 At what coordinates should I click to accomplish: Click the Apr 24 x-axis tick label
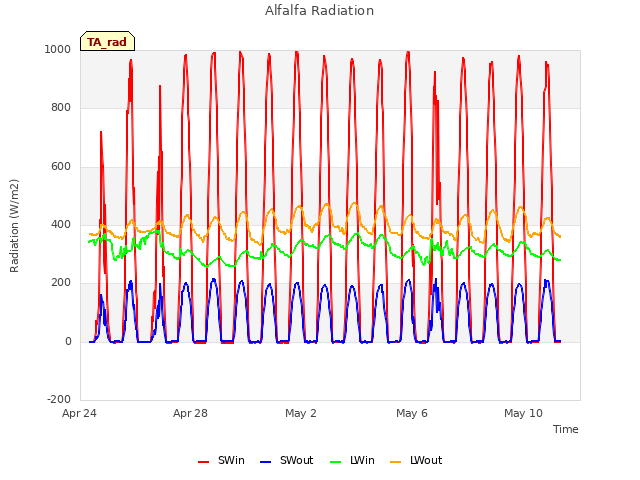[x=79, y=413]
